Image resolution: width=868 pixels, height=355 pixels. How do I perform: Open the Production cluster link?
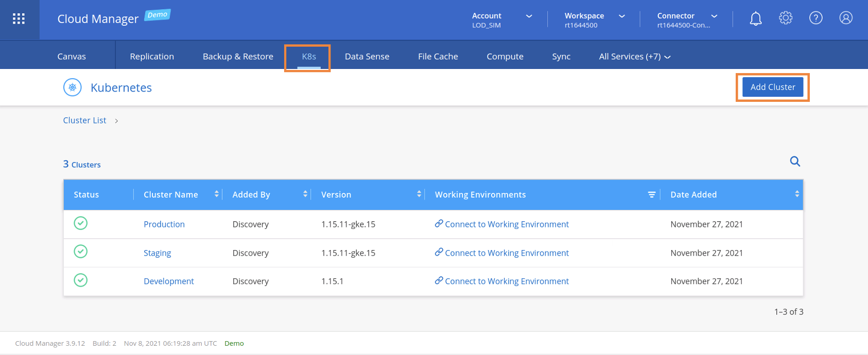click(164, 224)
